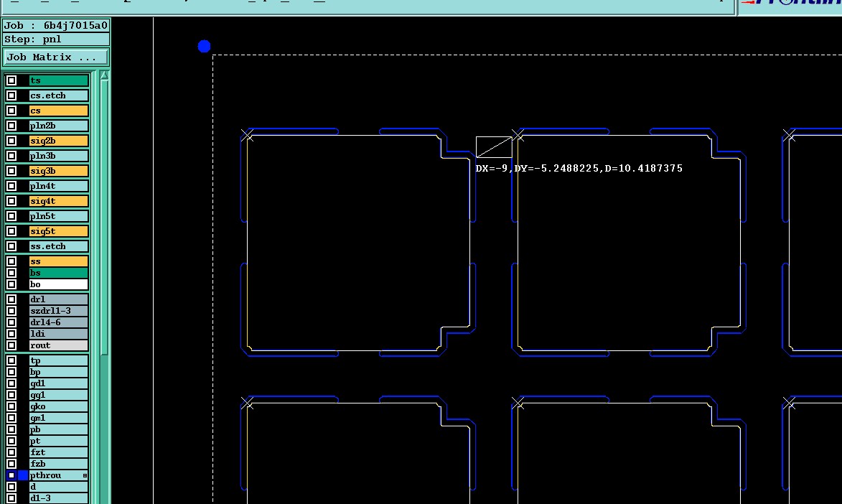842x504 pixels.
Task: Select the szdrl1-3 layer name
Action: (x=59, y=311)
